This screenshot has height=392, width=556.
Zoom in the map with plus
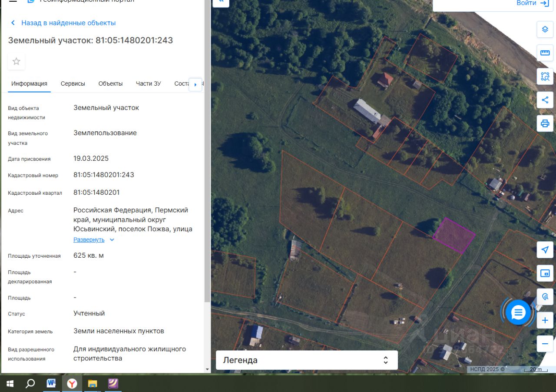point(545,320)
